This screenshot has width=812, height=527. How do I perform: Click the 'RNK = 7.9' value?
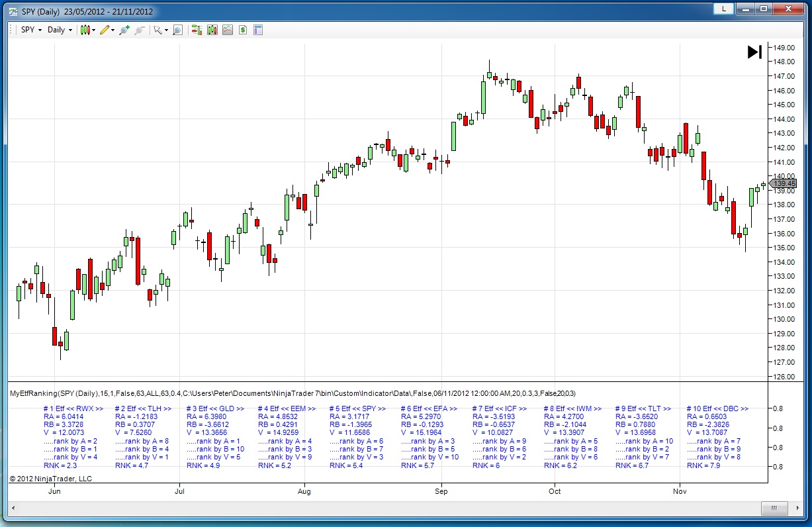[x=703, y=465]
